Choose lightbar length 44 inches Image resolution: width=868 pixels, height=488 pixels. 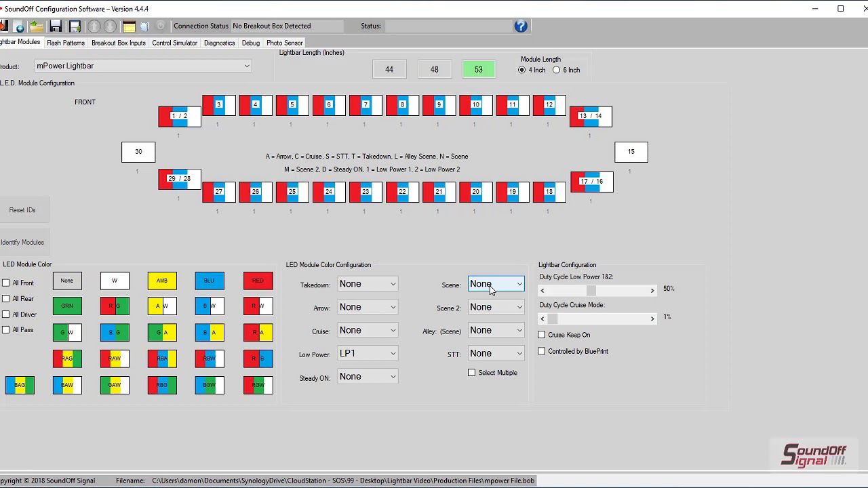pyautogui.click(x=389, y=69)
